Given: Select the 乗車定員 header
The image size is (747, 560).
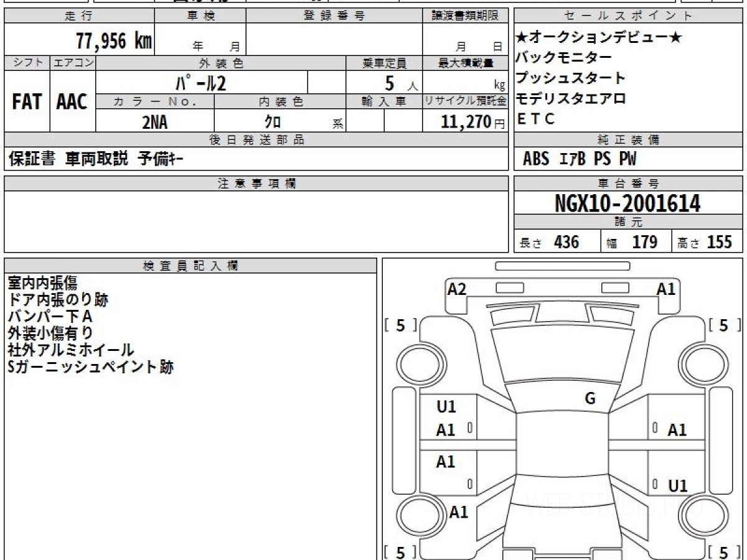Looking at the screenshot, I should tap(384, 63).
